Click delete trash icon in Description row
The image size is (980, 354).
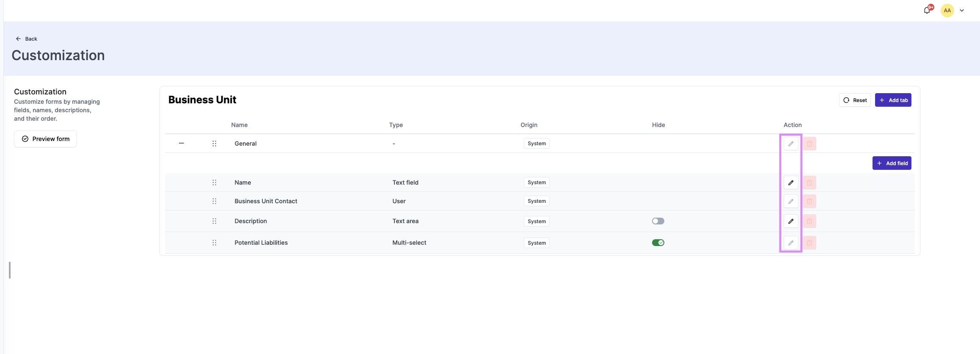[809, 221]
